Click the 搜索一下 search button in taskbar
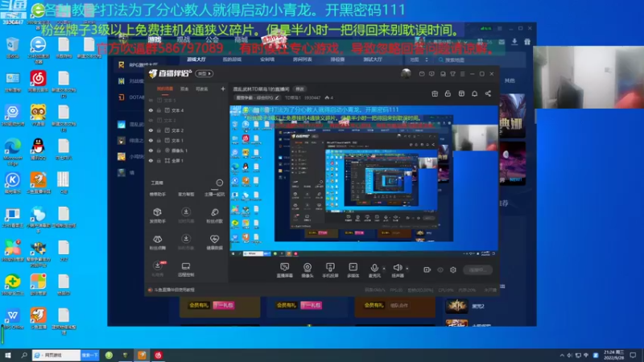 (90, 355)
